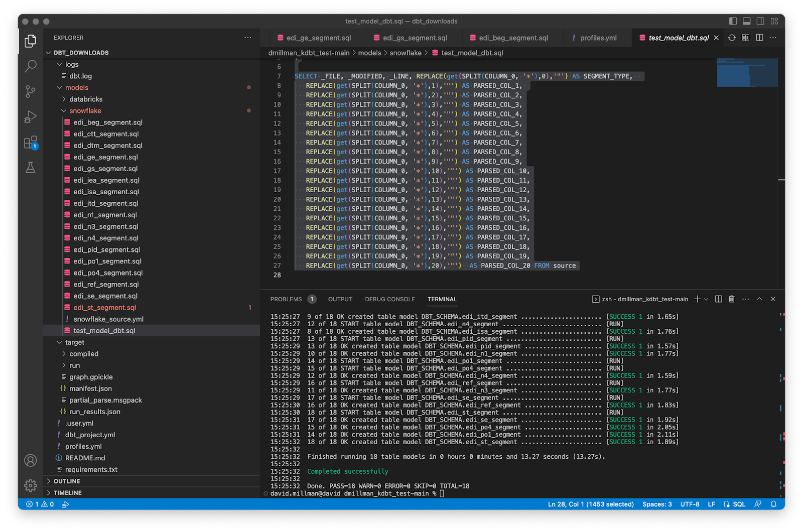Maximize the panel with the up chevron

pos(759,299)
